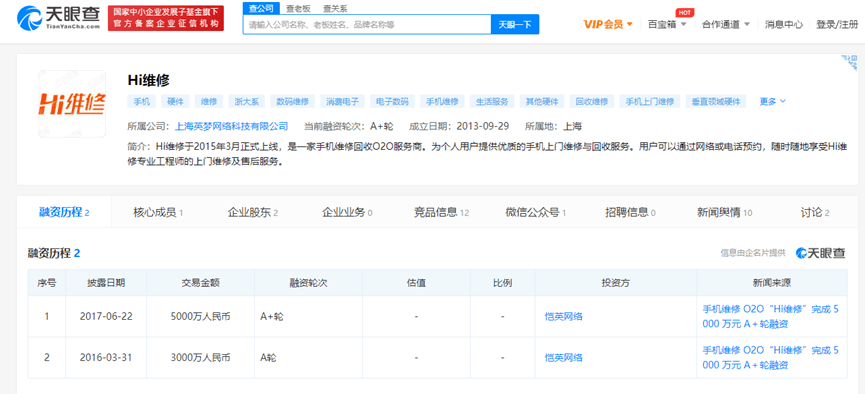Switch to 新闻舆情 tab
The image size is (865, 394).
[724, 212]
